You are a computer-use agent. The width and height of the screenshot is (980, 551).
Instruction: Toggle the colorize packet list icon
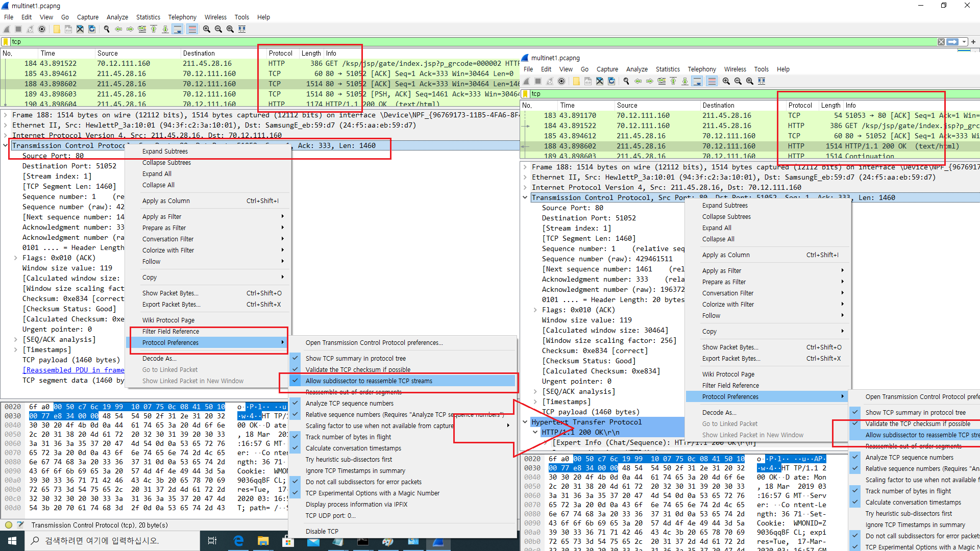[x=192, y=29]
